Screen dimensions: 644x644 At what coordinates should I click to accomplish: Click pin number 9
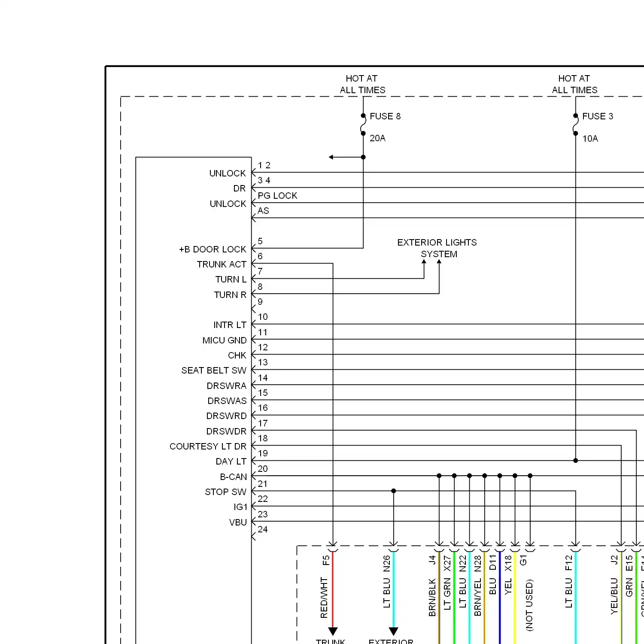pos(260,302)
